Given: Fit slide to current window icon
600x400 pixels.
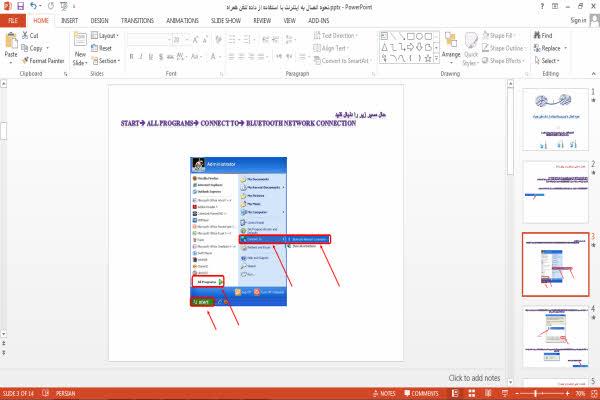Looking at the screenshot, I should 594,393.
